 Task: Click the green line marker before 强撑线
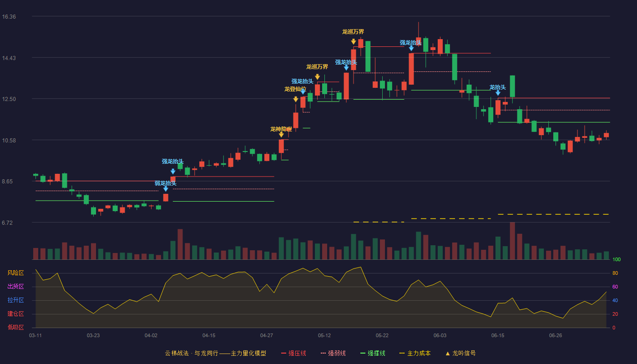click(363, 353)
